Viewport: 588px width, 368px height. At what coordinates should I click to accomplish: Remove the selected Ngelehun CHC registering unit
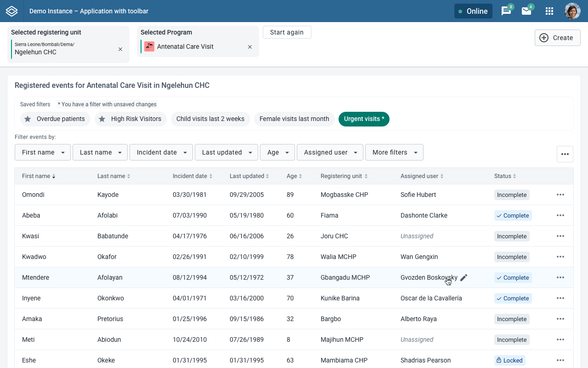pyautogui.click(x=120, y=49)
